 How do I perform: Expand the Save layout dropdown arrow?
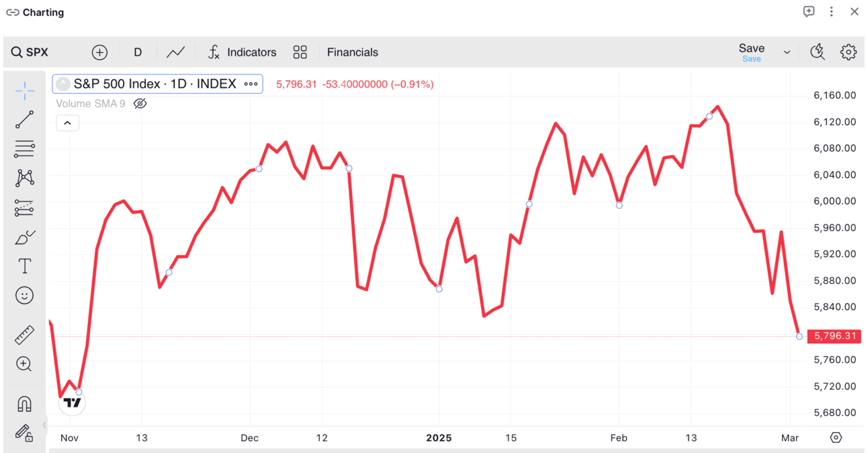(787, 52)
